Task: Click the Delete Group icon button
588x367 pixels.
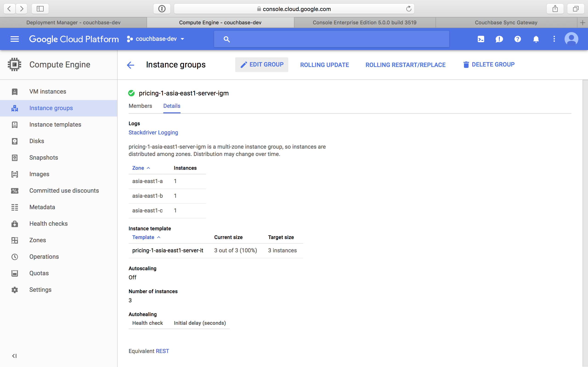Action: point(466,64)
